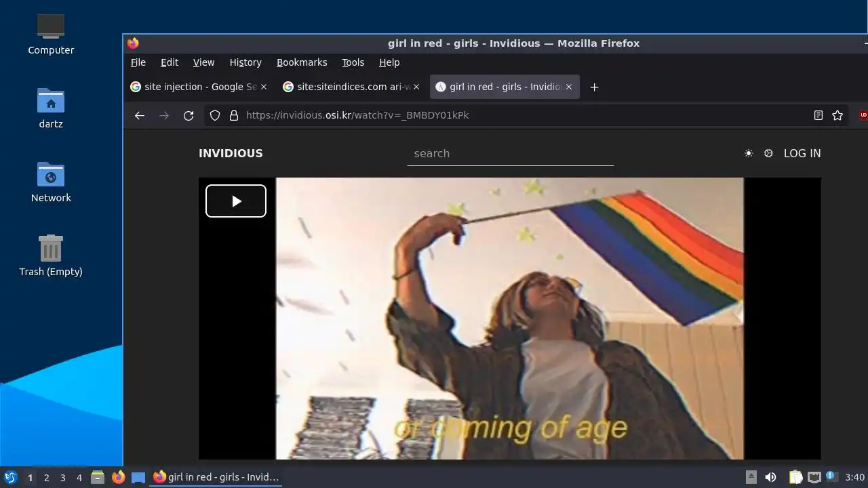This screenshot has height=488, width=868.
Task: Close the 'girl in red - girls' tab
Action: (569, 87)
